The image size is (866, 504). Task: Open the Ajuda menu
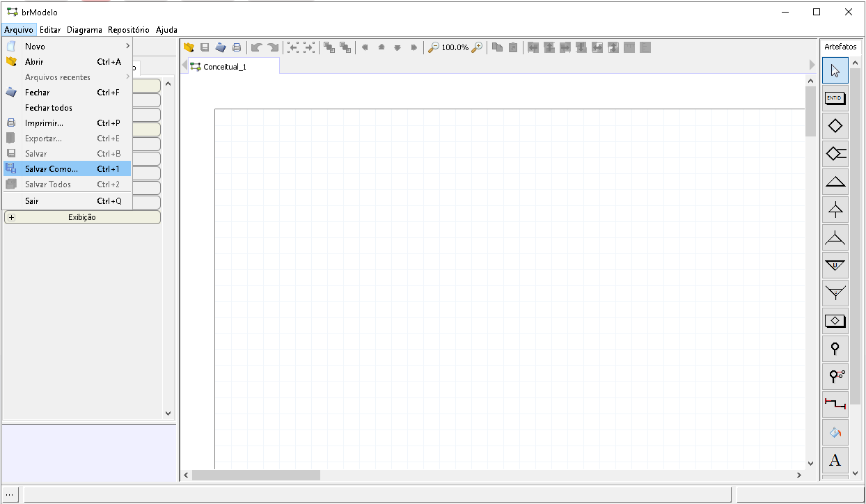[x=167, y=30]
